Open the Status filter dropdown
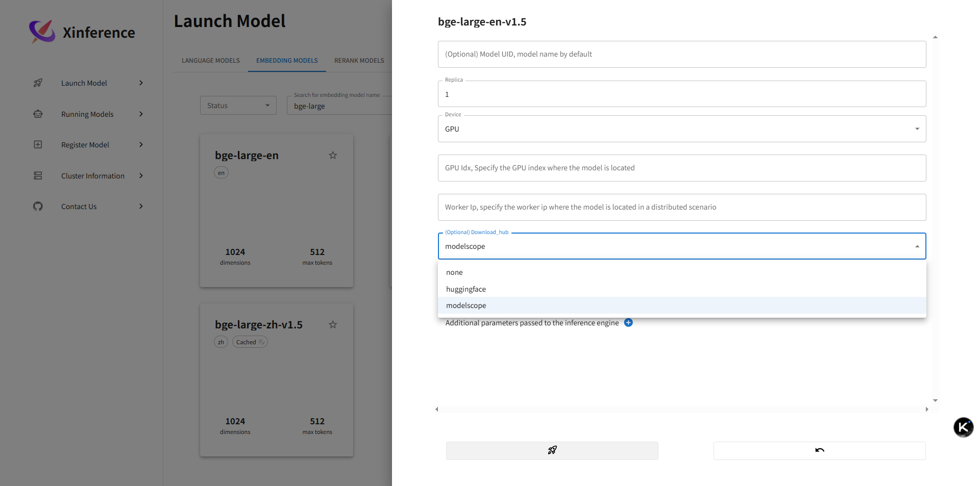This screenshot has height=486, width=980. tap(238, 106)
